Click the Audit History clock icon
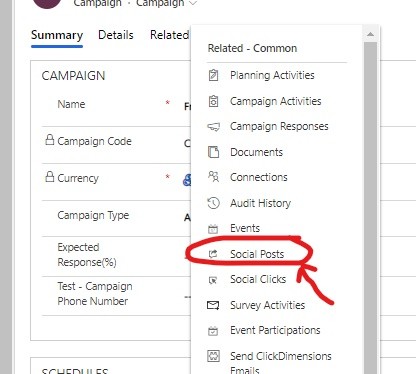The image size is (416, 374). (213, 203)
